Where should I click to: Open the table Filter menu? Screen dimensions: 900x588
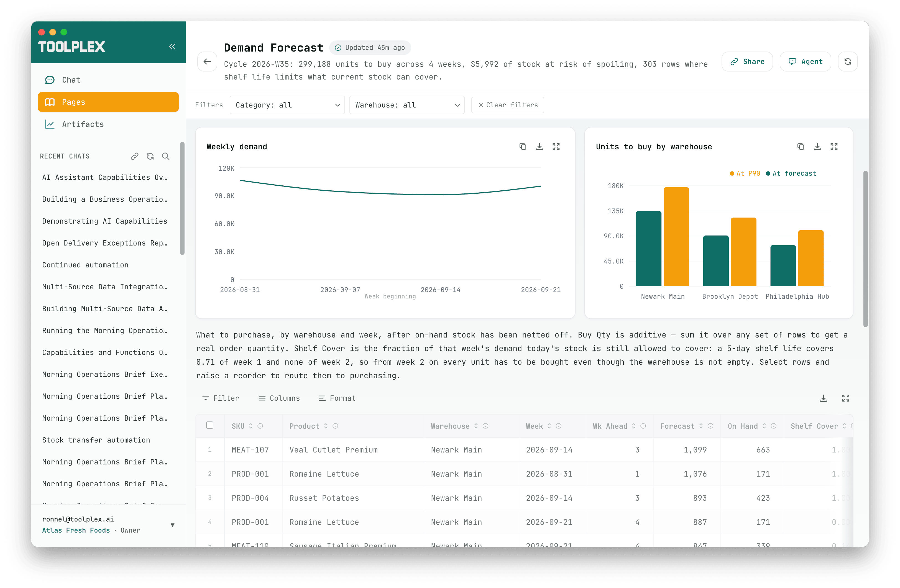point(221,398)
